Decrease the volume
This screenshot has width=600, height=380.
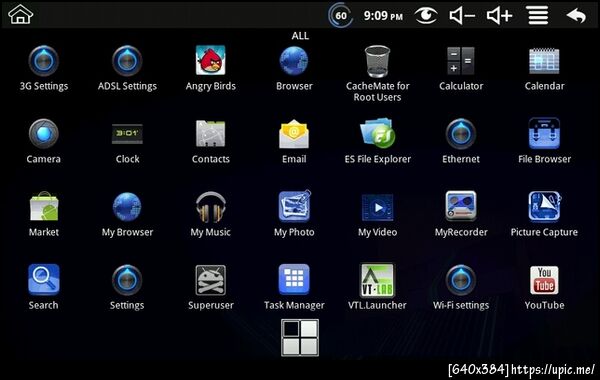(462, 16)
